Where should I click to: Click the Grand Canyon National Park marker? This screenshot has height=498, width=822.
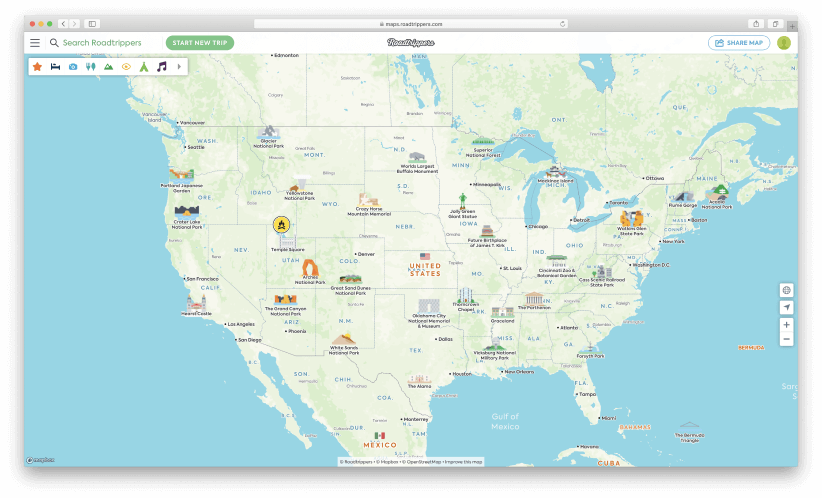coord(285,300)
